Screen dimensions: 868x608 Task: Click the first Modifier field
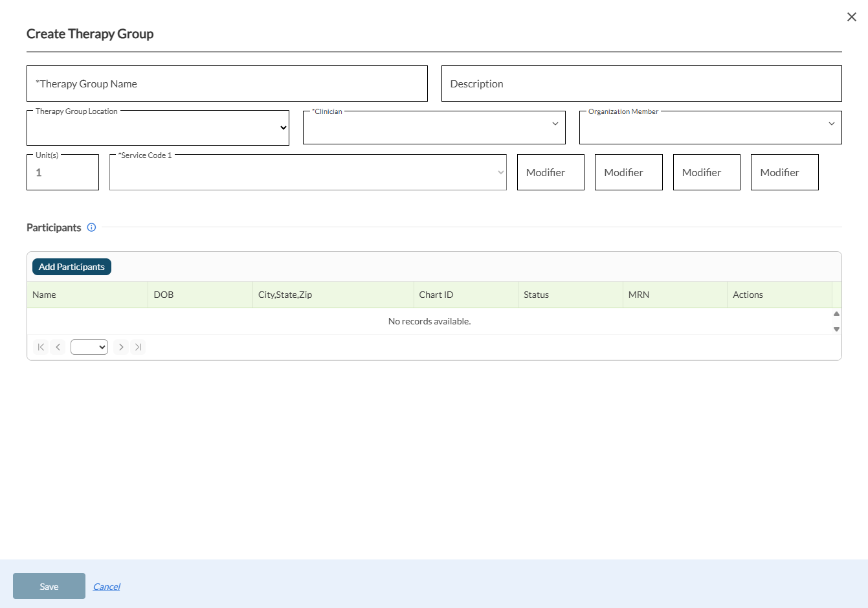(x=551, y=172)
